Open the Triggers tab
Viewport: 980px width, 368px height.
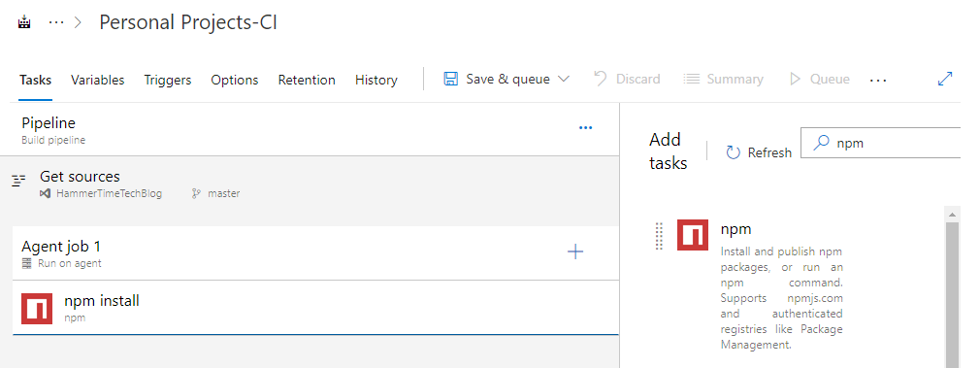[168, 81]
